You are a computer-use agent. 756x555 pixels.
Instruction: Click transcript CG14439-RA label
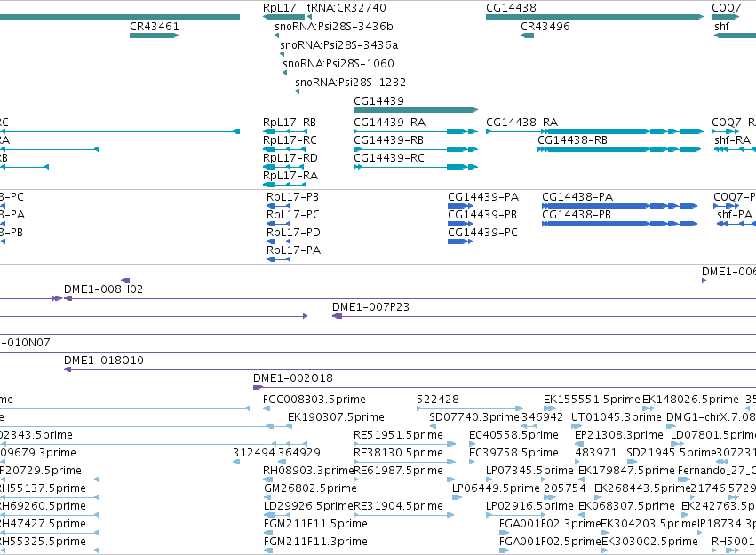click(x=390, y=123)
